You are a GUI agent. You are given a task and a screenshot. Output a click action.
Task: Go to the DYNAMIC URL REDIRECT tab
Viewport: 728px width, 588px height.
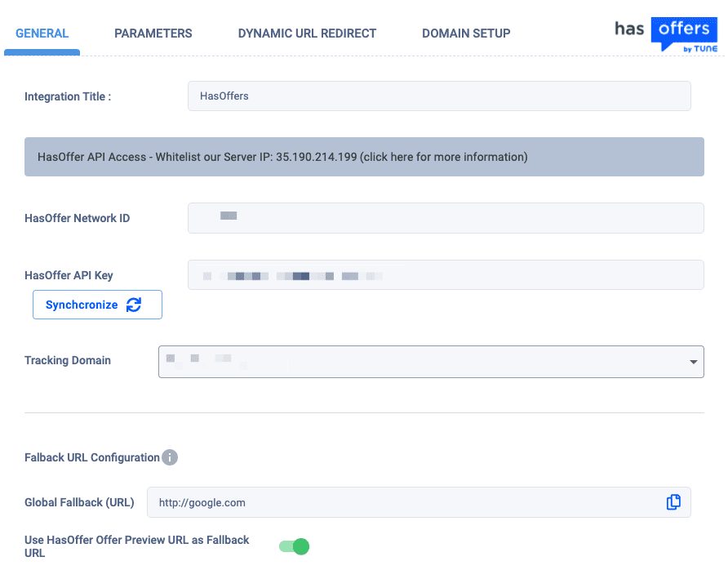click(x=307, y=33)
